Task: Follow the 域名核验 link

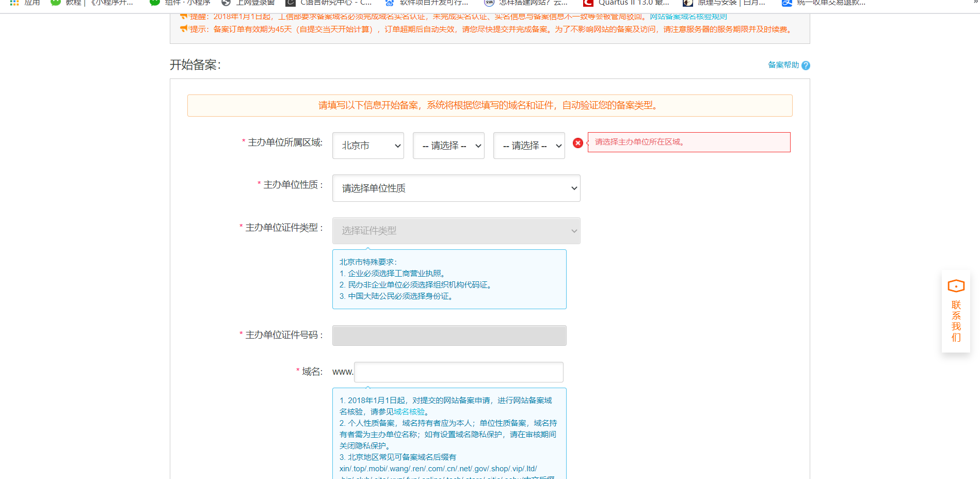Action: point(410,412)
